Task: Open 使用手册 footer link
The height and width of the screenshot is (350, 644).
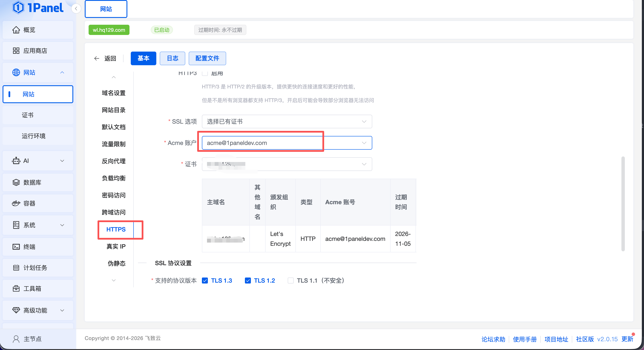Action: (x=525, y=339)
